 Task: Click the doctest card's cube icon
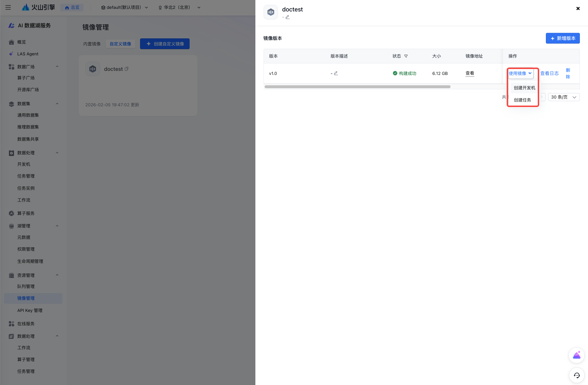point(93,69)
